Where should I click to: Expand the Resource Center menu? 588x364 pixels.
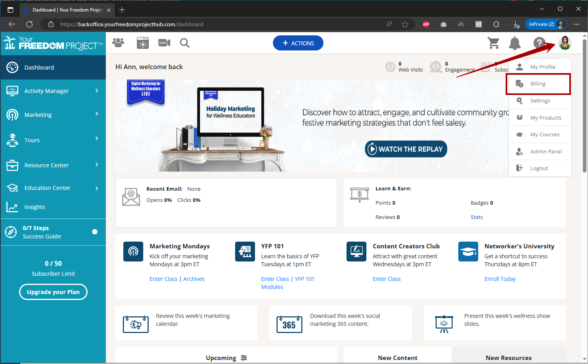97,165
